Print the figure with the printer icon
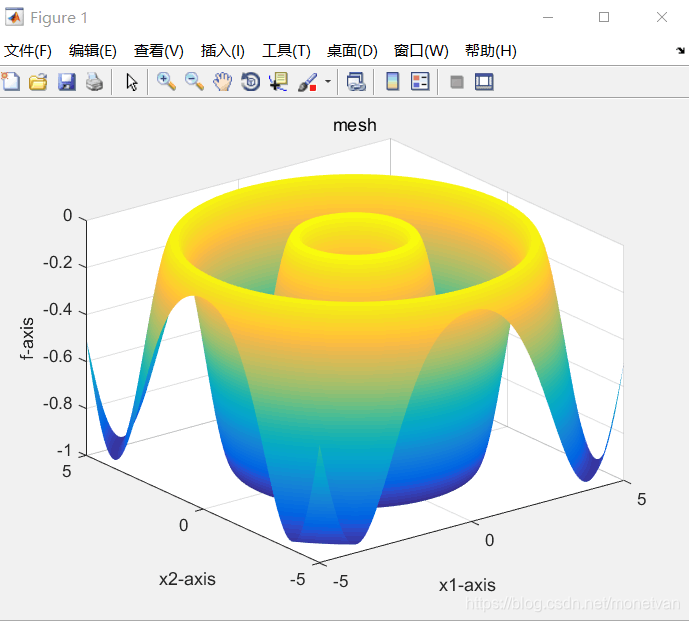Screen dimensions: 689x622 tap(94, 82)
